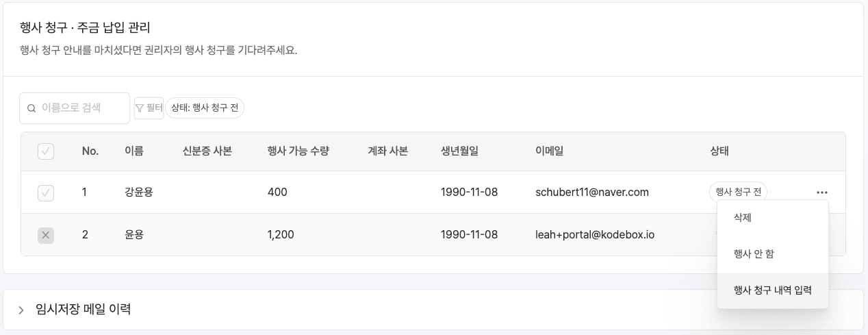
Task: Expand the 임시저장 메일 이력 section
Action: (84, 310)
